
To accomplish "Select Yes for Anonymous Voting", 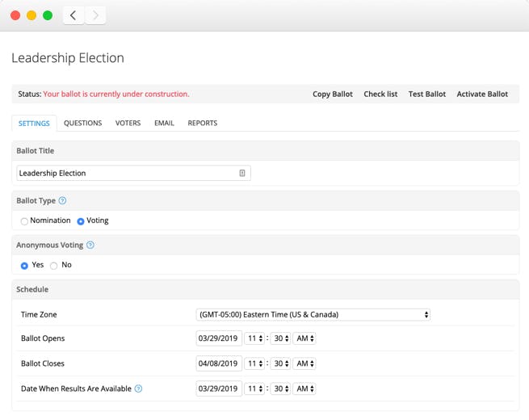I will coord(24,266).
